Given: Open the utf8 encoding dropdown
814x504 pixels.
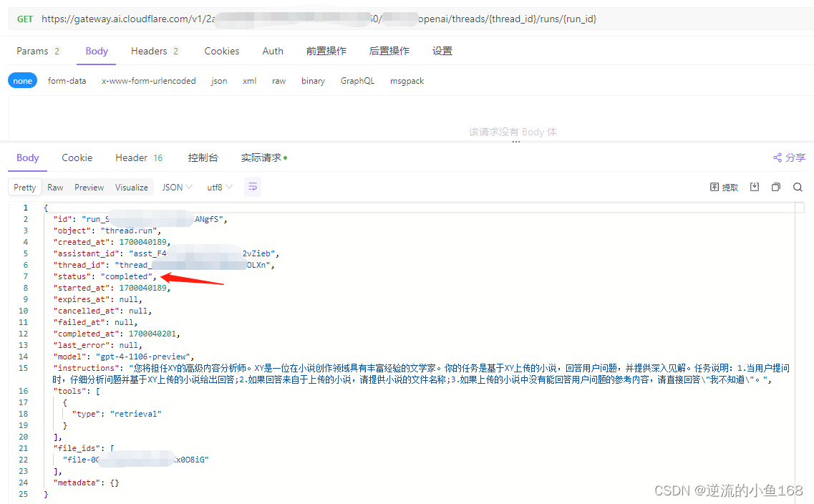Looking at the screenshot, I should (219, 187).
